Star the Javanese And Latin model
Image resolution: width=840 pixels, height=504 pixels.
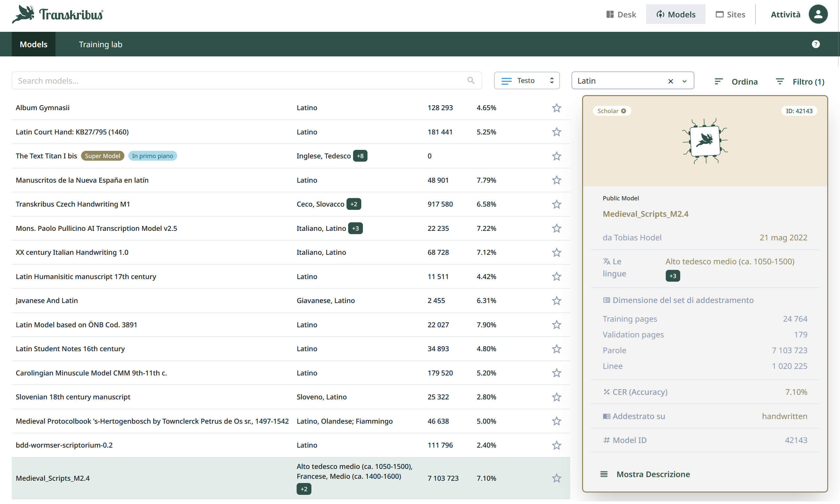pos(556,301)
